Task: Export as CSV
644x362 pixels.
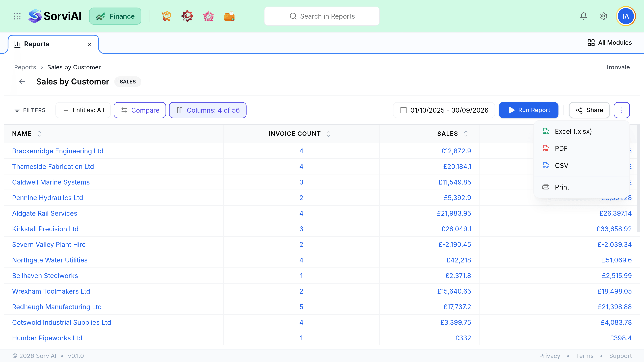Action: pos(581,166)
